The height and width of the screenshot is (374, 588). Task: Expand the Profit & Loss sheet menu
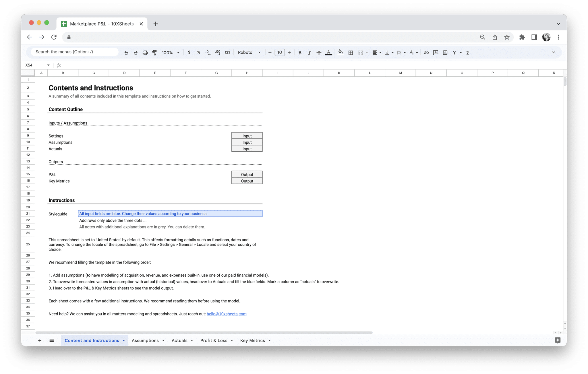[231, 340]
